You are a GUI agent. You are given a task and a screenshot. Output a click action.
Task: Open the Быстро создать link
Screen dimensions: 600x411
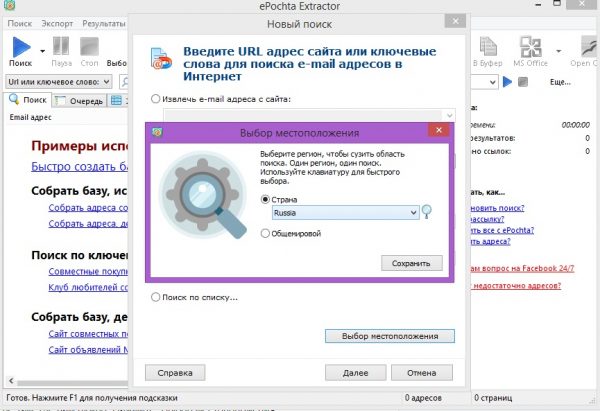(80, 166)
